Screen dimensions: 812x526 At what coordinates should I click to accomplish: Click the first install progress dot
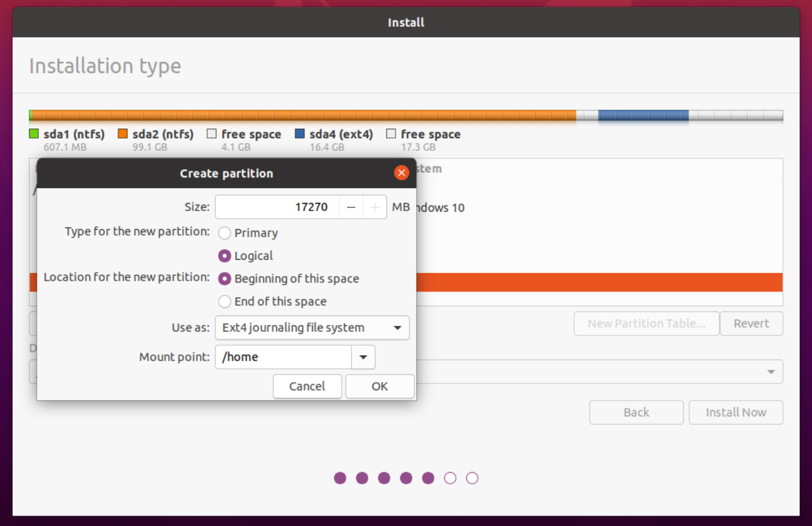[x=340, y=478]
